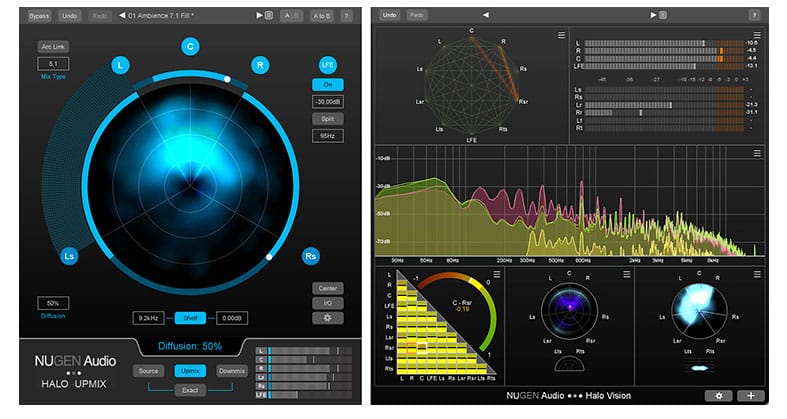Viewport: 787px width, 419px height.
Task: Select the Ls left surround speaker icon
Action: point(68,255)
